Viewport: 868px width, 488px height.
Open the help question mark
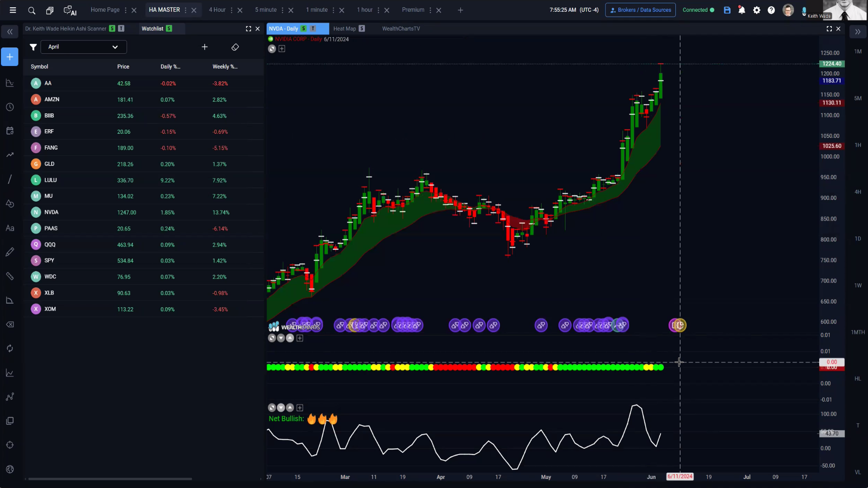coord(771,10)
